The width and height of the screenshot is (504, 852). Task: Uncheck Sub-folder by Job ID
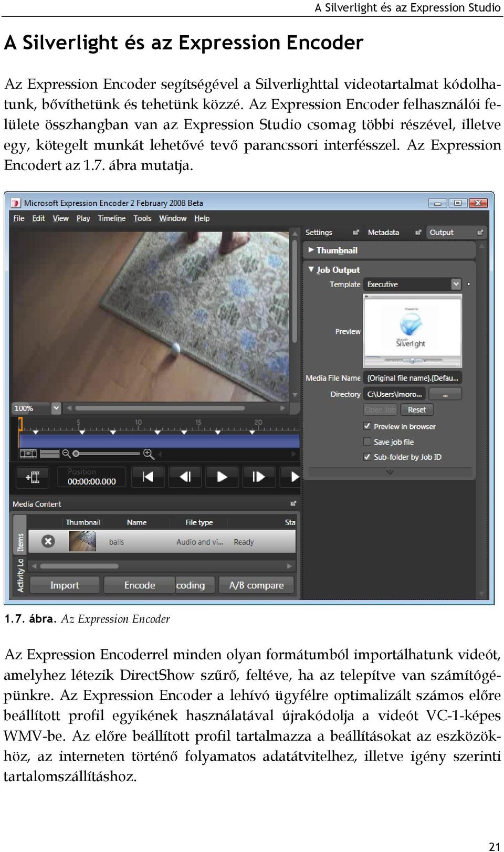[367, 457]
